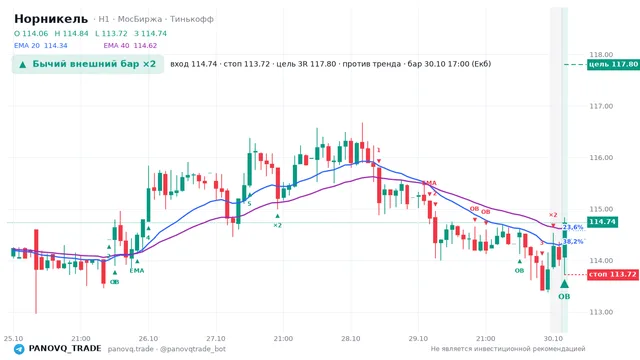The width and height of the screenshot is (640, 360).
Task: Click против тренда in the signal description
Action: [371, 64]
